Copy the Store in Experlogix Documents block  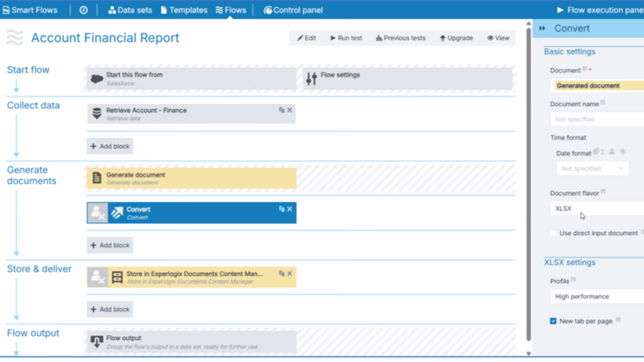pyautogui.click(x=282, y=274)
